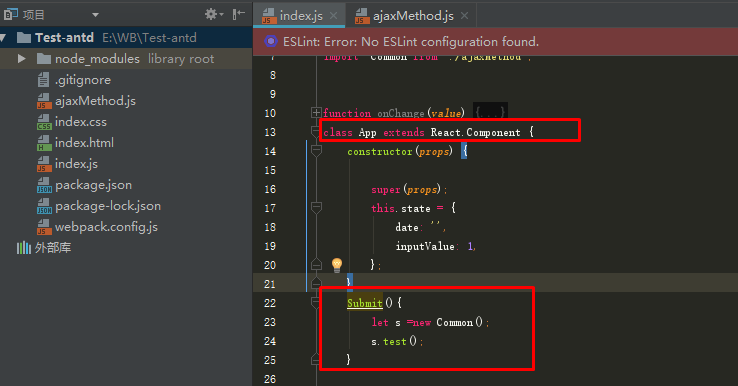Expand the folded {...} placeholder on line 10
This screenshot has height=386, width=738.
click(490, 113)
